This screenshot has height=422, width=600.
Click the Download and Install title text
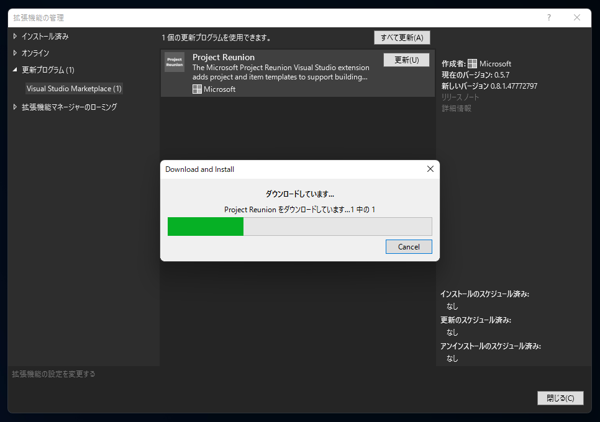[x=200, y=169]
